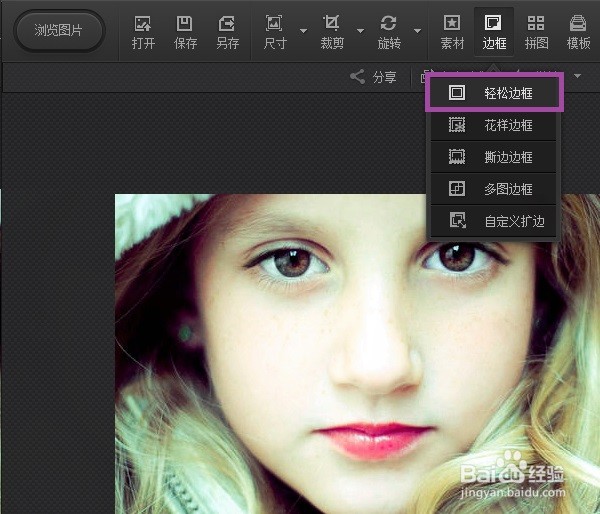Open the 模板 templates tool
600x514 pixels.
[x=578, y=33]
